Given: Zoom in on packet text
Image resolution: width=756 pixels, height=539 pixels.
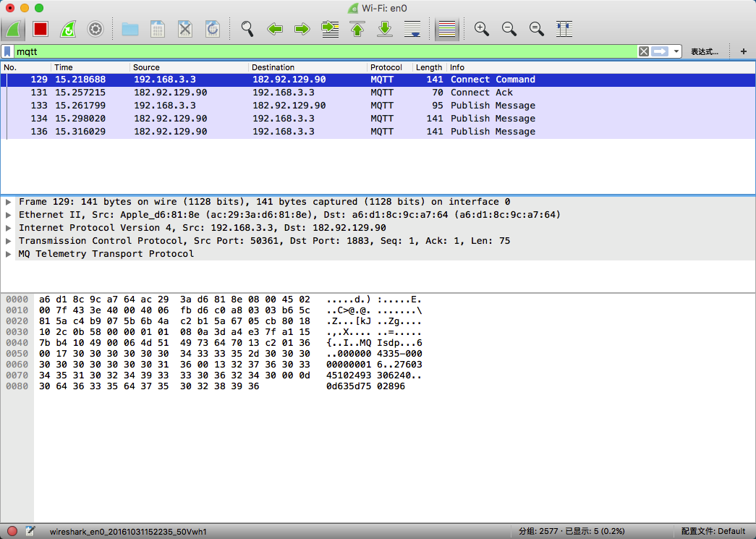Looking at the screenshot, I should pos(482,29).
